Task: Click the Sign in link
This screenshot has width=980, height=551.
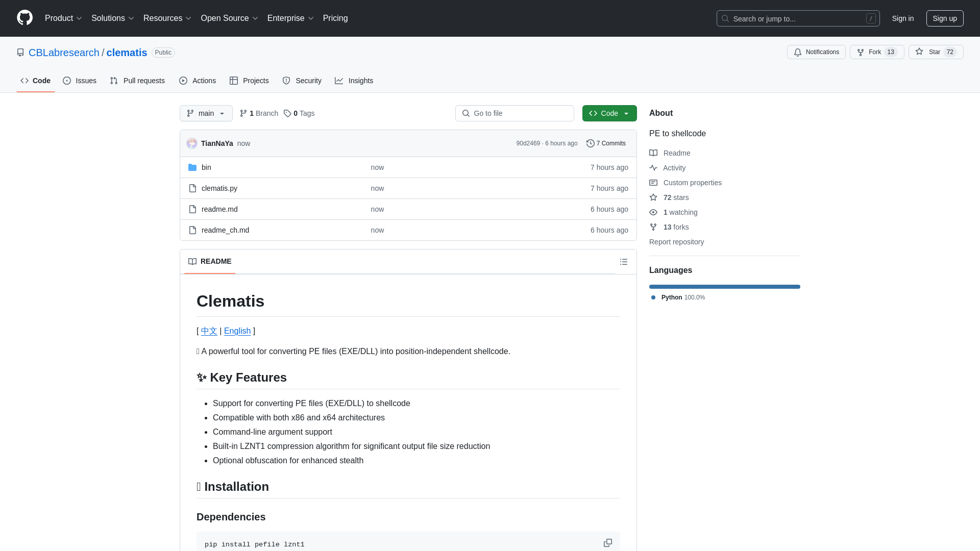Action: (903, 18)
